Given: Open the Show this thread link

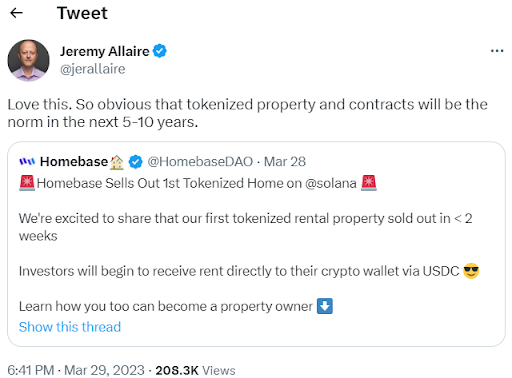Looking at the screenshot, I should (x=70, y=327).
